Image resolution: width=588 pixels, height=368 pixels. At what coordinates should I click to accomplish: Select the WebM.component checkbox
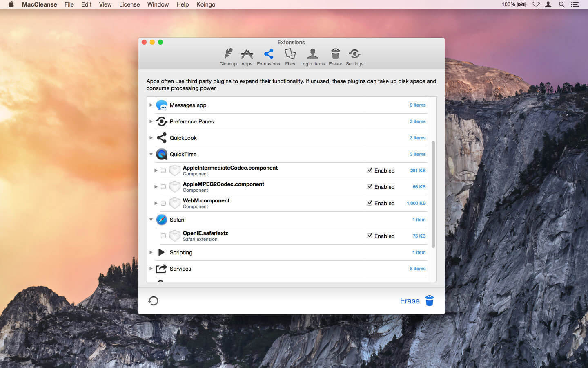pos(163,203)
